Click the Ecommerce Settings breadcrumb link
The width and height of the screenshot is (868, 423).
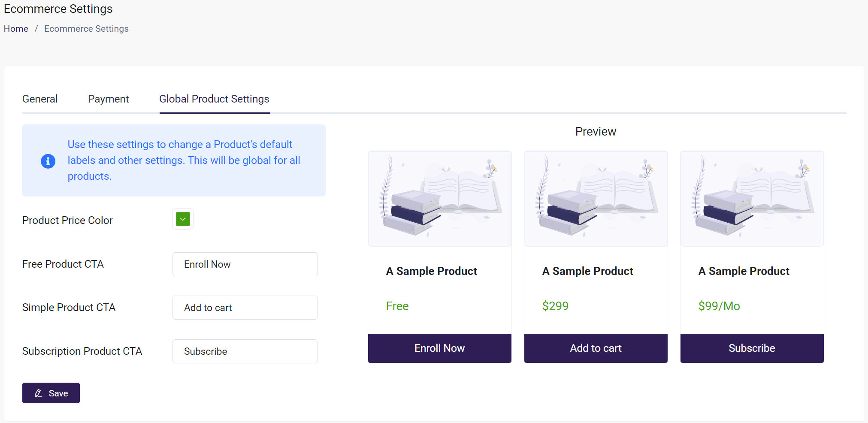[x=86, y=28]
